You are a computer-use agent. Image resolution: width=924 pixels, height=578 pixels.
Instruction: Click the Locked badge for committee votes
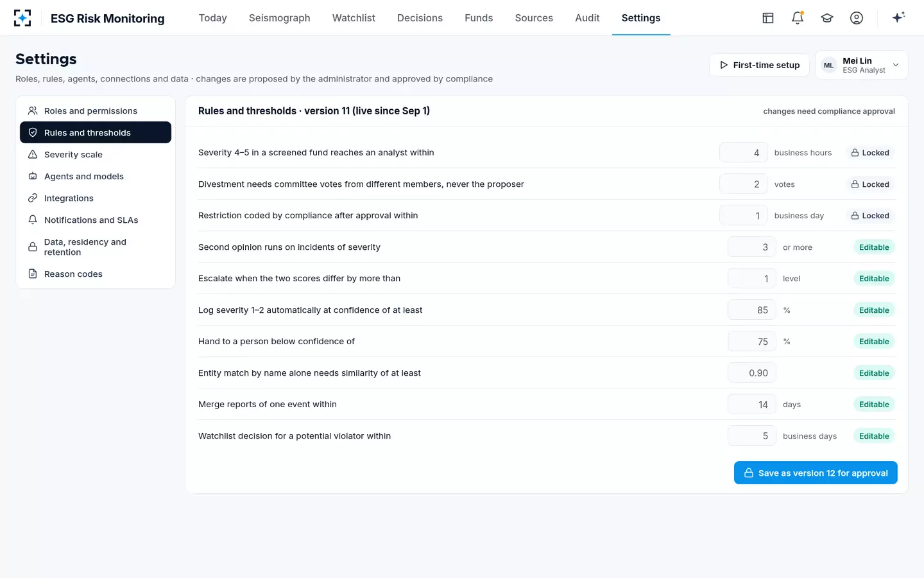tap(870, 184)
